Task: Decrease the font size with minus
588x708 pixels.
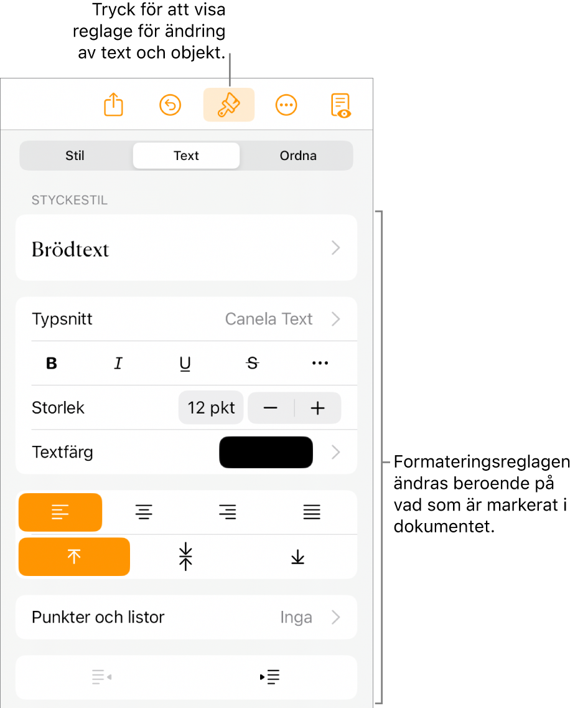Action: (271, 408)
